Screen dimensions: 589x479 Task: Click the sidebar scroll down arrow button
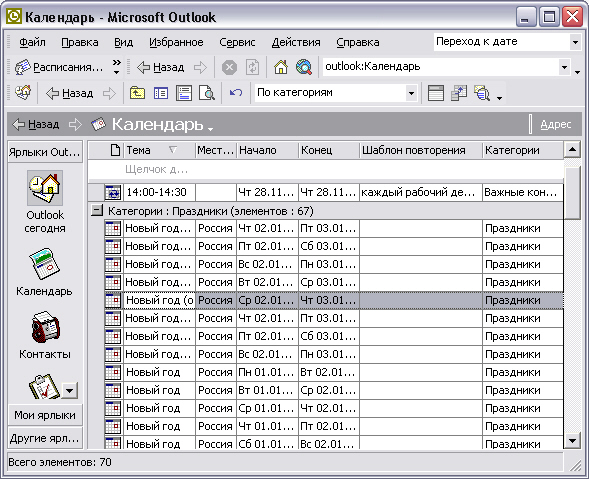click(69, 390)
